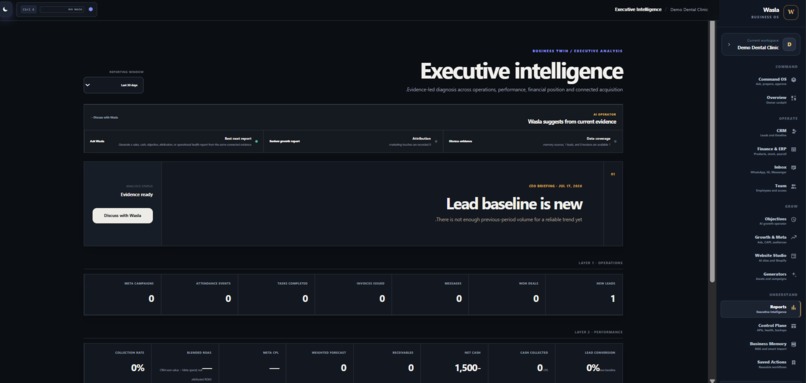Click the Lead baseline is new headline
Screen dimensions: 806x383
tap(514, 204)
